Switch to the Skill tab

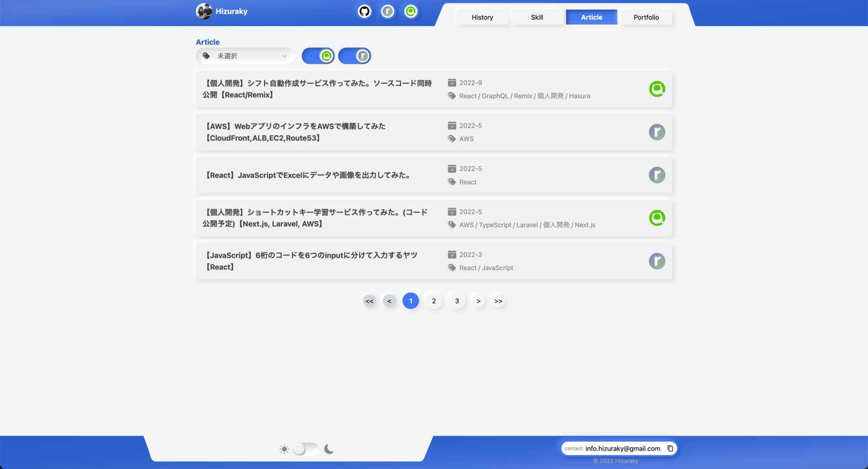pos(537,17)
